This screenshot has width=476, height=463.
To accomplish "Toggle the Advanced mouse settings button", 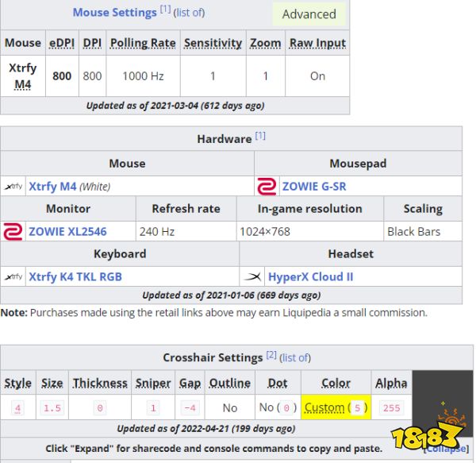I will (309, 14).
